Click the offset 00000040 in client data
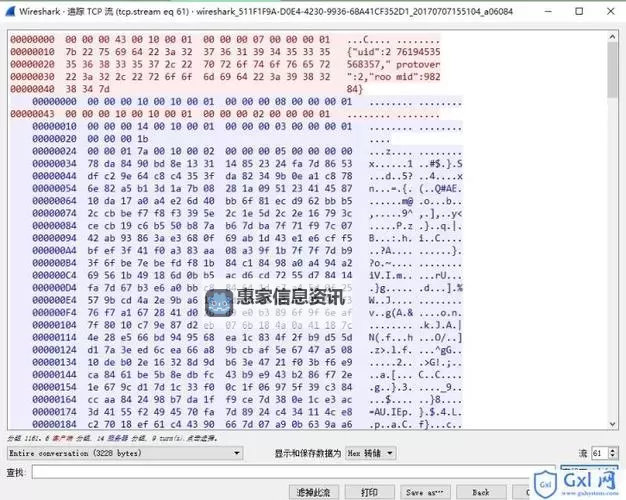 [32, 89]
